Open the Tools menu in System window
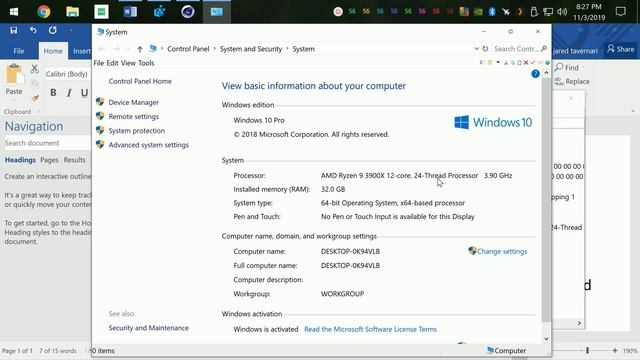The width and height of the screenshot is (640, 360). (146, 63)
